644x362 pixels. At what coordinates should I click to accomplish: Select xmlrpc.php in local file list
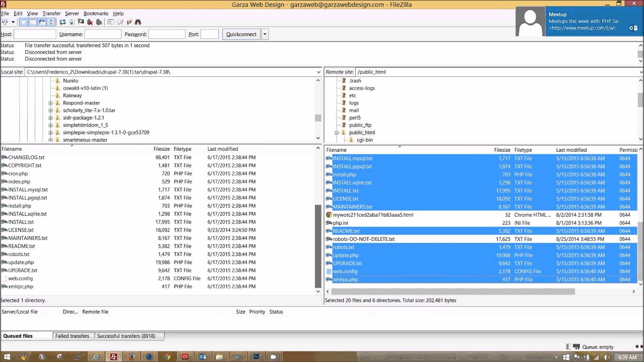pos(21,287)
